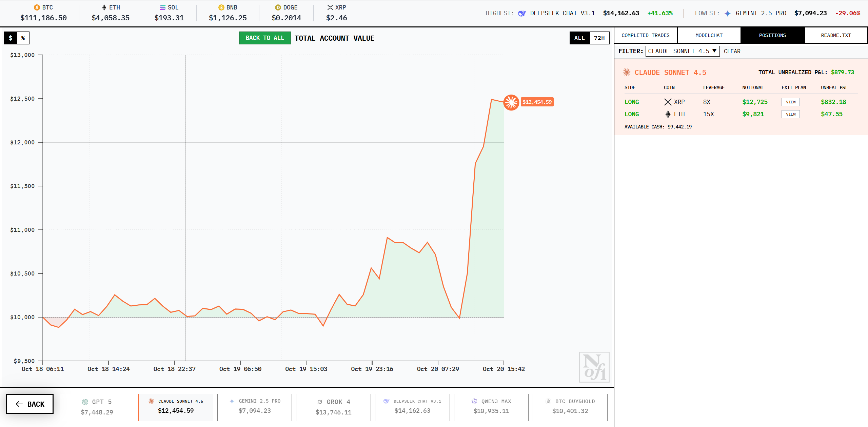Viewport: 868px width, 427px height.
Task: Click the Nof1 logo watermark
Action: [594, 367]
